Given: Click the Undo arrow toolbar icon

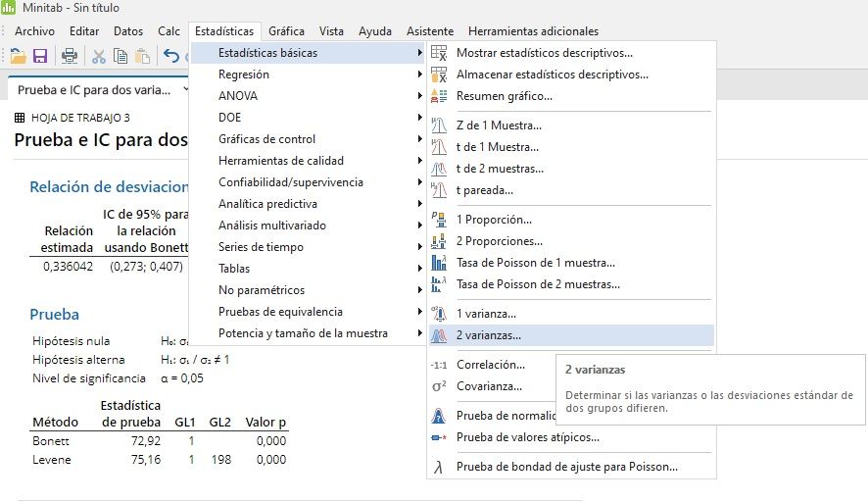Looking at the screenshot, I should pos(171,56).
